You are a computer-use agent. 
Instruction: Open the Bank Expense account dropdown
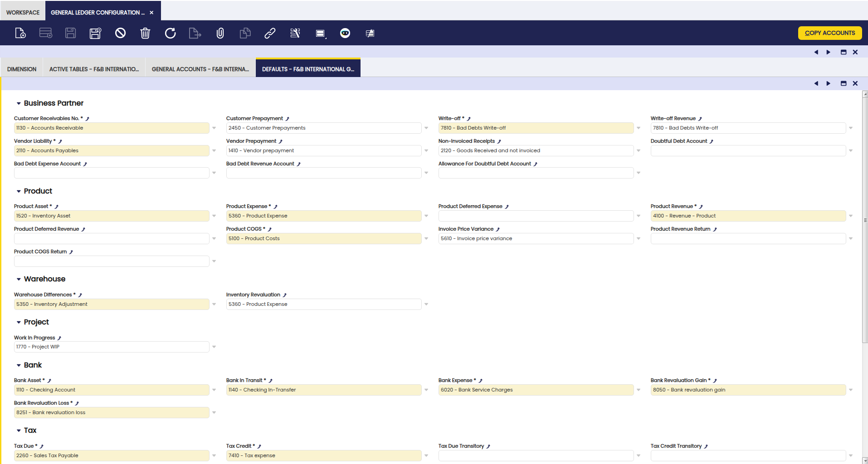coord(639,390)
